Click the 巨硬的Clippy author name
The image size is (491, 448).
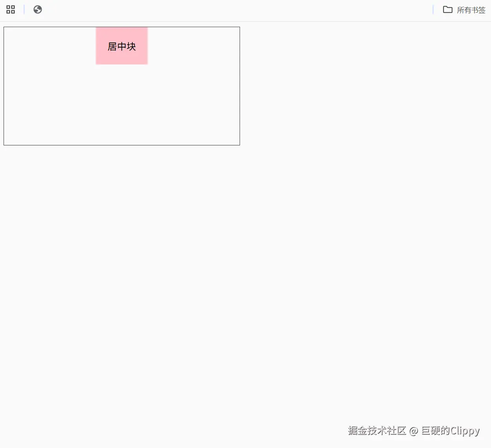(x=450, y=431)
